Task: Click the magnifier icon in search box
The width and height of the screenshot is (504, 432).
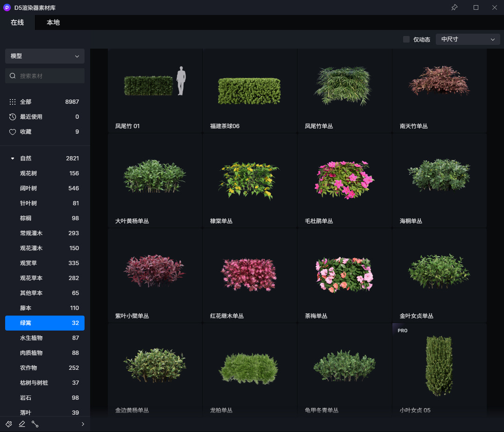Action: 13,76
